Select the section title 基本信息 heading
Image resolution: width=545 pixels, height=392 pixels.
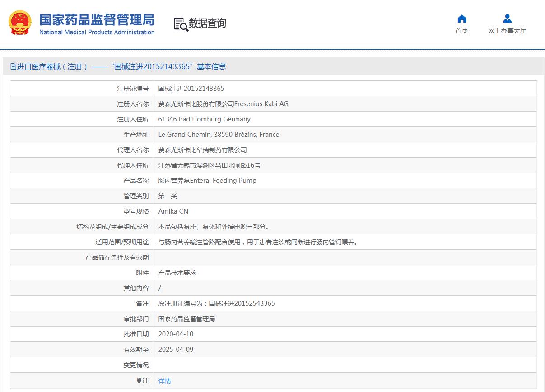211,67
